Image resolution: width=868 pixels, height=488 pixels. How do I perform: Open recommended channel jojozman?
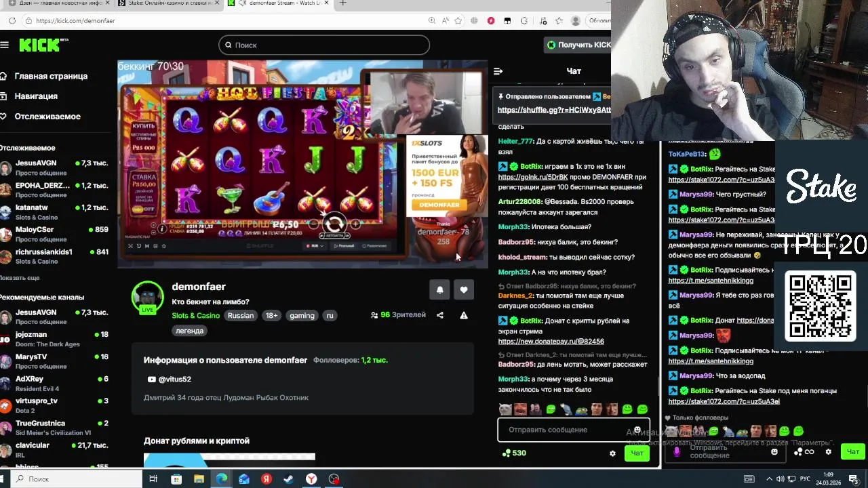54,339
